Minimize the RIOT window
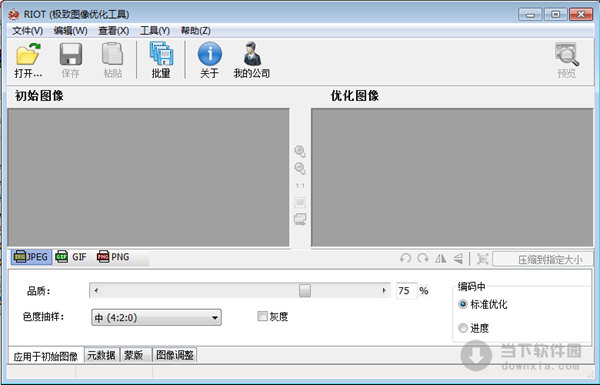This screenshot has width=600, height=385. pyautogui.click(x=530, y=15)
